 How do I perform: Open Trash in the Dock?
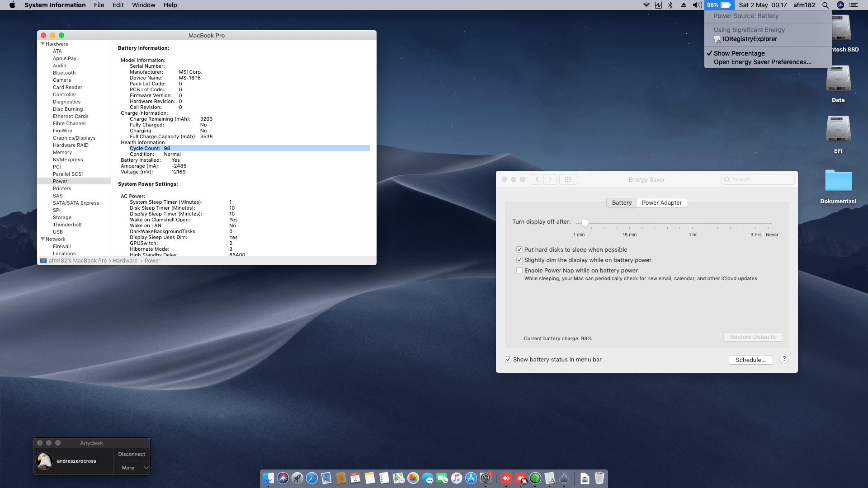599,478
